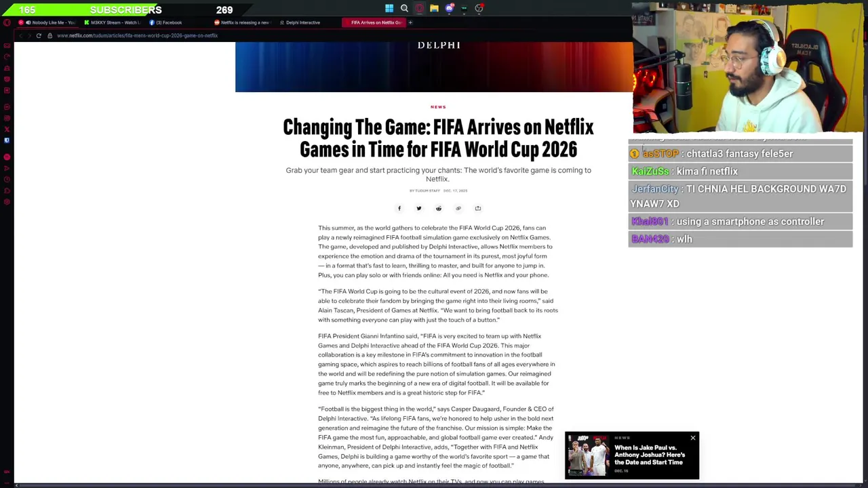
Task: Switch to the M3KKY Stream tab
Action: click(113, 22)
